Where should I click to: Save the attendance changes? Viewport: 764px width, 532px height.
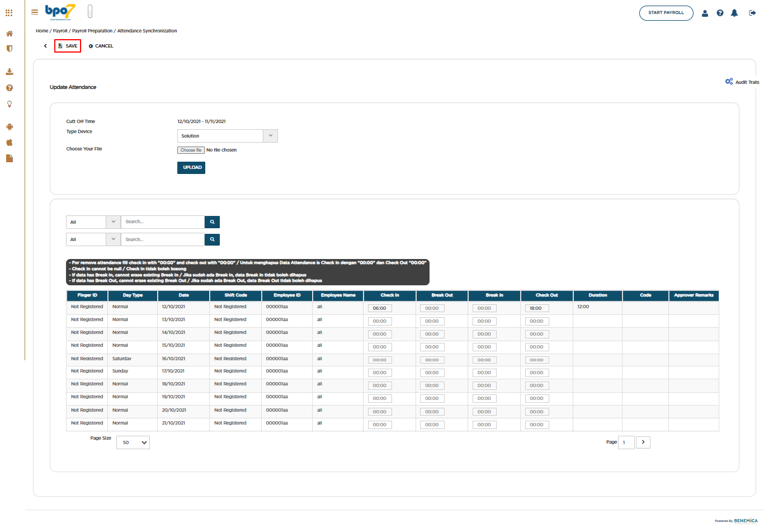68,46
